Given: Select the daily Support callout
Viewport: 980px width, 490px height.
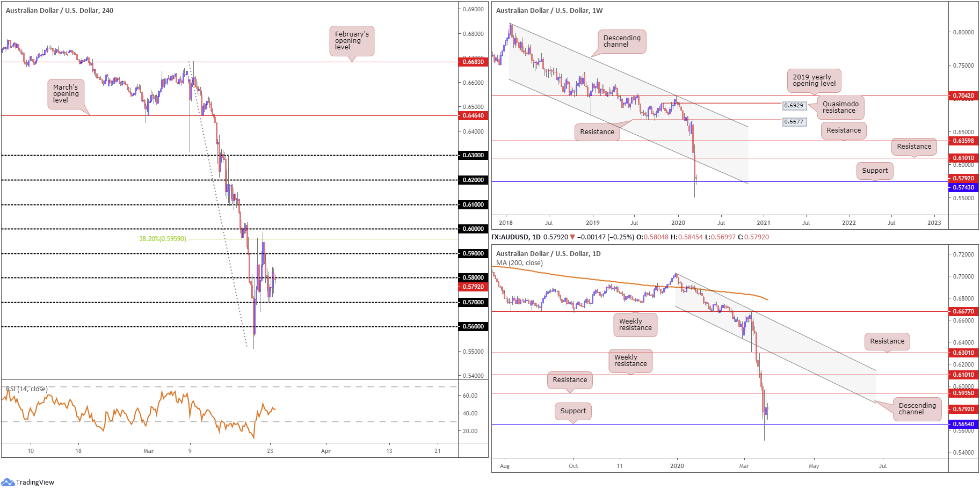Looking at the screenshot, I should click(573, 411).
